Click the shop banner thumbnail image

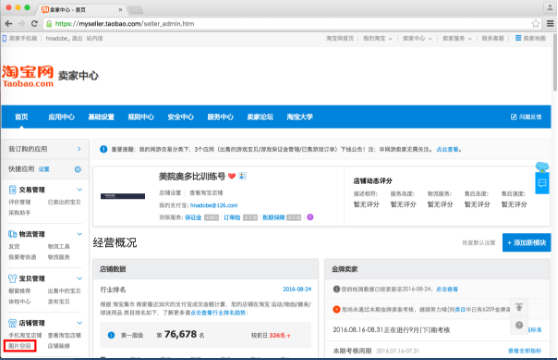pyautogui.click(x=123, y=196)
